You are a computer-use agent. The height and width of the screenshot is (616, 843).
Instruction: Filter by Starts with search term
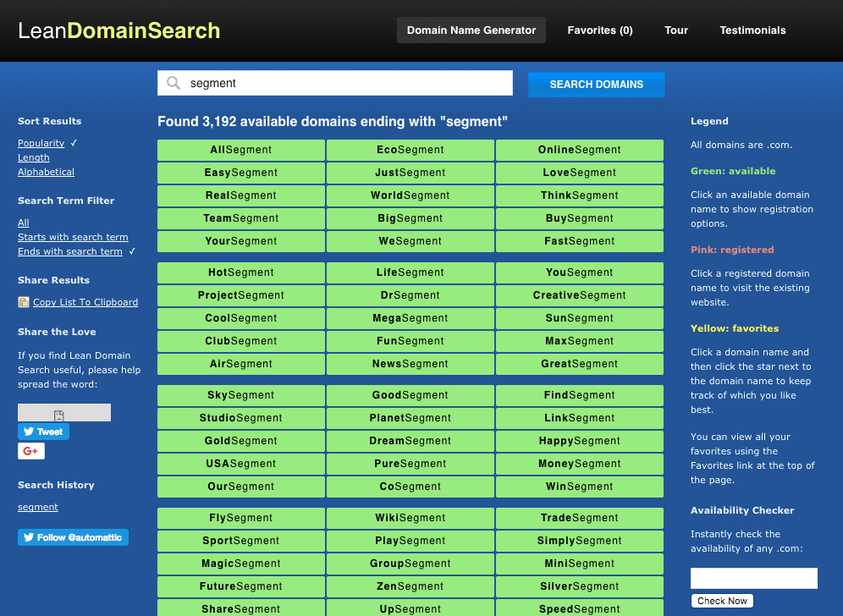tap(73, 237)
